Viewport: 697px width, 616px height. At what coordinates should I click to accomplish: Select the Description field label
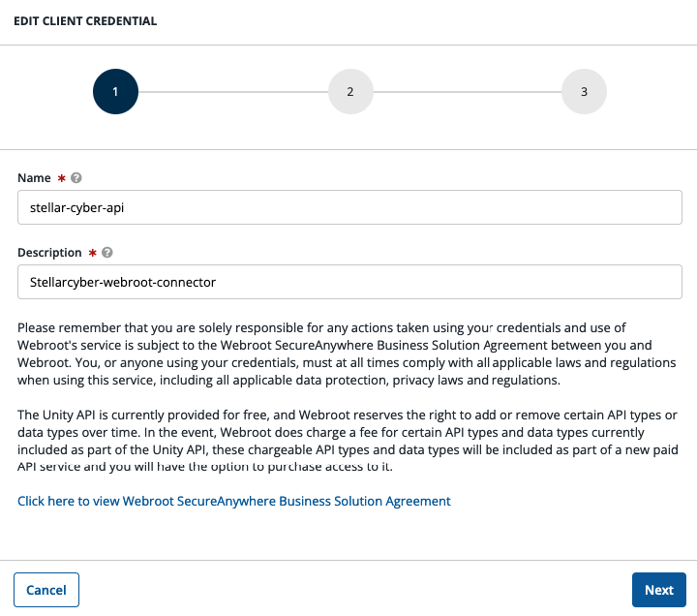click(49, 253)
